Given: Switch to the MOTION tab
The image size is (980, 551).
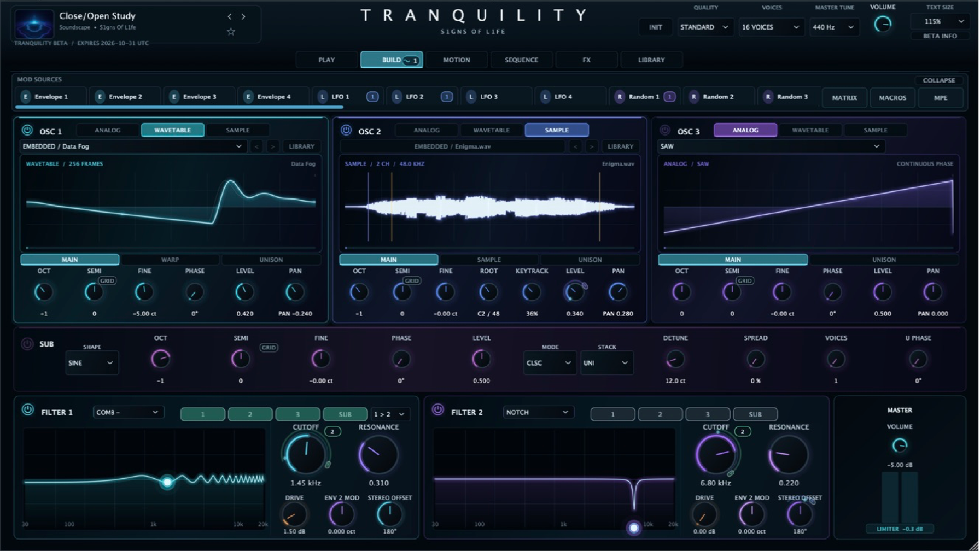Looking at the screenshot, I should tap(456, 60).
